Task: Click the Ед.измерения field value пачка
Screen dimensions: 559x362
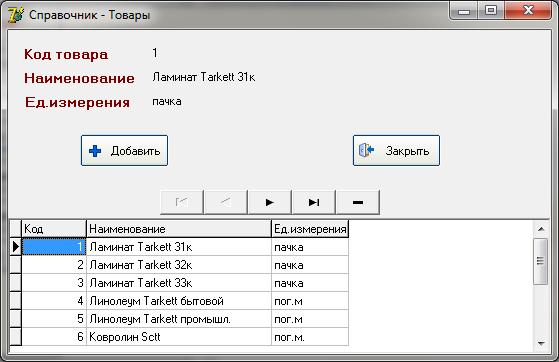Action: [x=167, y=102]
